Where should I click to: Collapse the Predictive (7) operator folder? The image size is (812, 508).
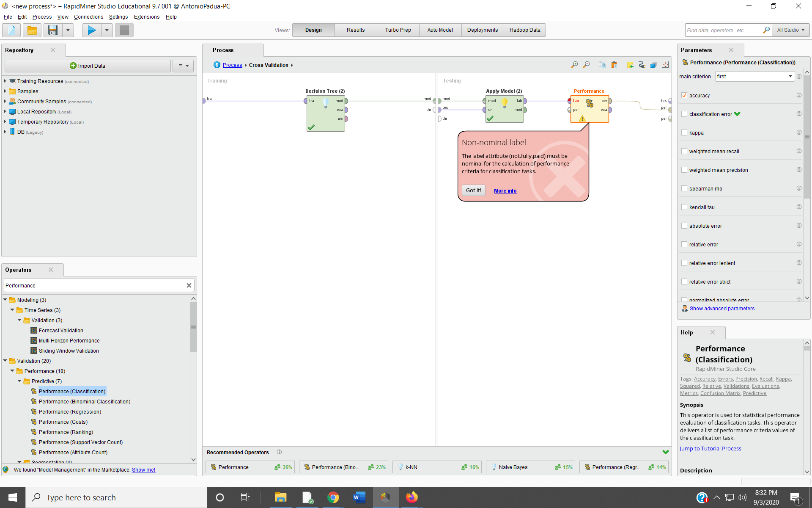pos(19,381)
